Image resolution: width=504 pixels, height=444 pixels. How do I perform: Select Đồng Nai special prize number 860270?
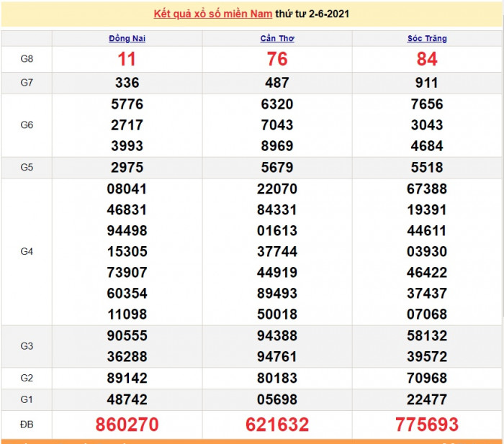pyautogui.click(x=127, y=425)
